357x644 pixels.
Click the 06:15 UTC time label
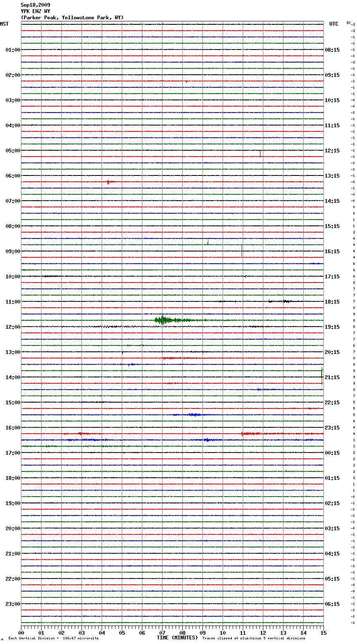pyautogui.click(x=332, y=604)
